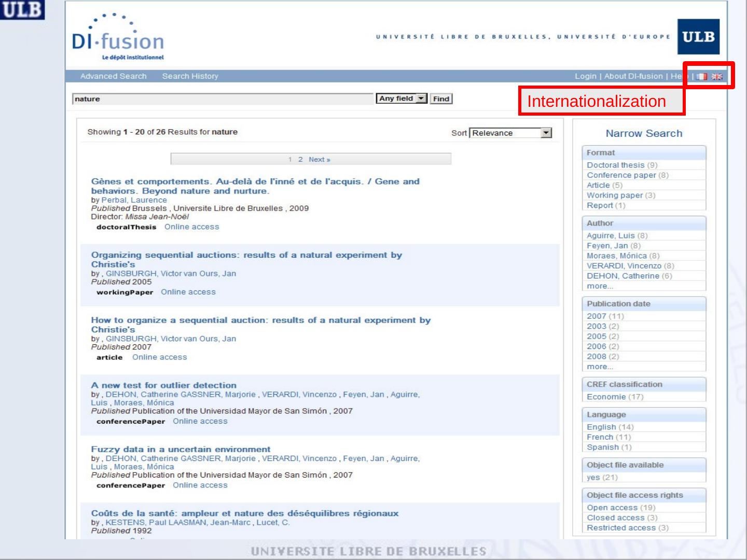Open 'Fuzzy data in a uncertain environment'
Viewport: 747px width, 560px height.
(181, 450)
